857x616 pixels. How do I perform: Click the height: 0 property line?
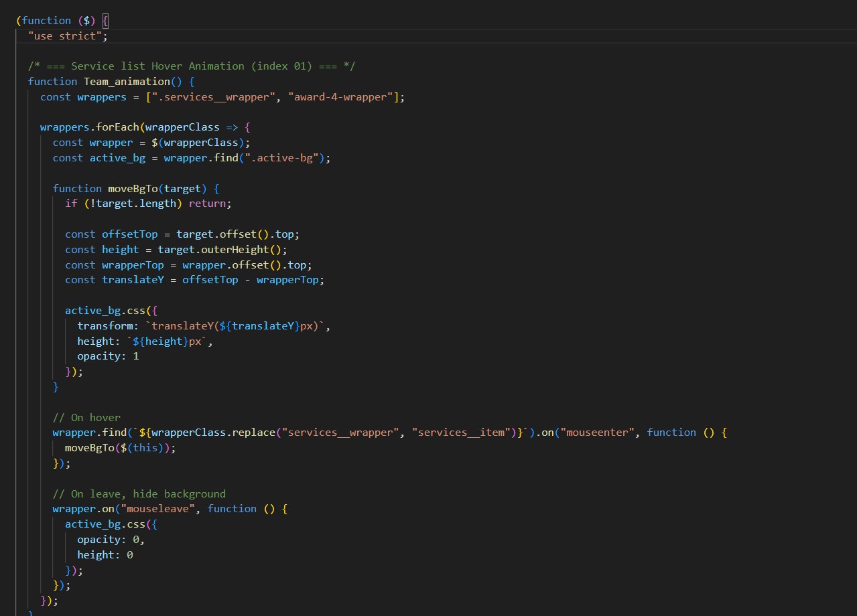point(105,555)
